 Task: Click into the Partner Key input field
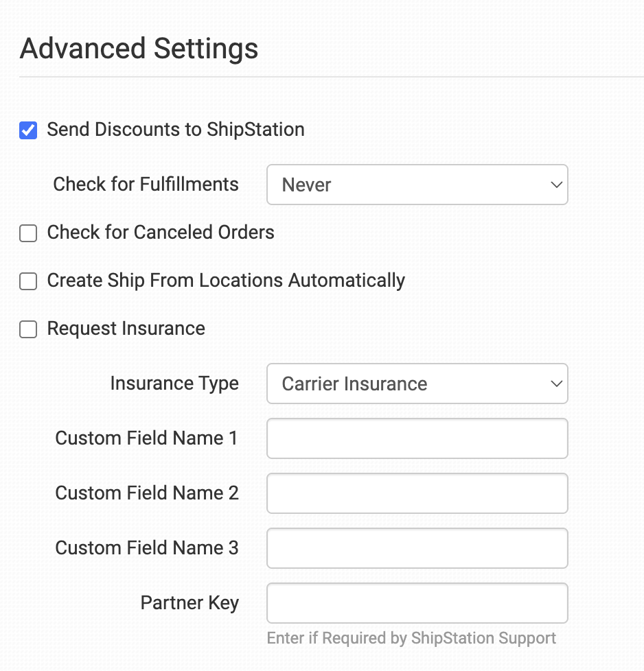[417, 603]
